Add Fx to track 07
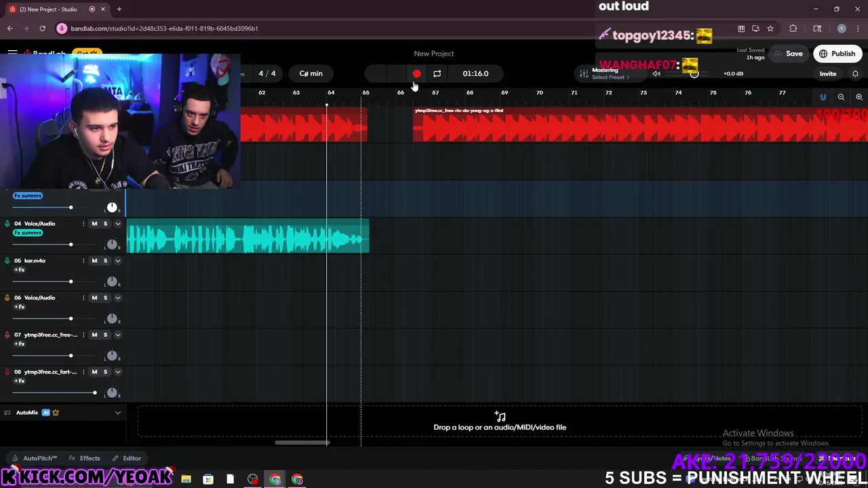This screenshot has height=488, width=868. (x=20, y=344)
